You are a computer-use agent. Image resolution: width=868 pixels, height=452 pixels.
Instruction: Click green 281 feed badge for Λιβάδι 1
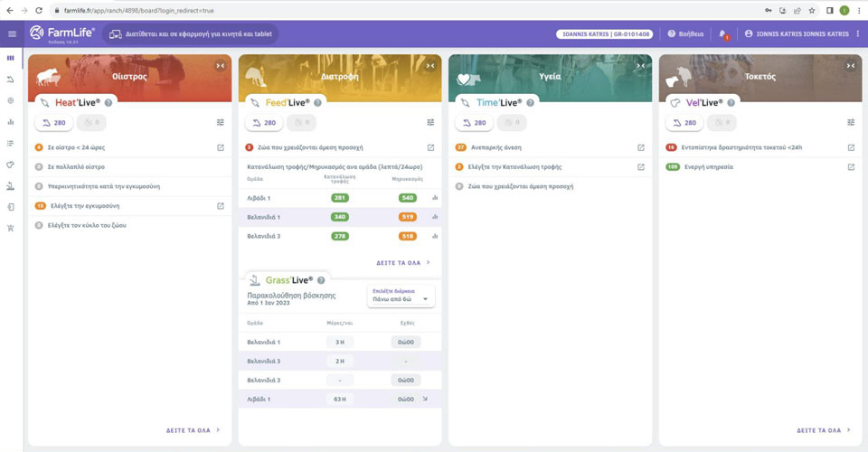point(340,197)
